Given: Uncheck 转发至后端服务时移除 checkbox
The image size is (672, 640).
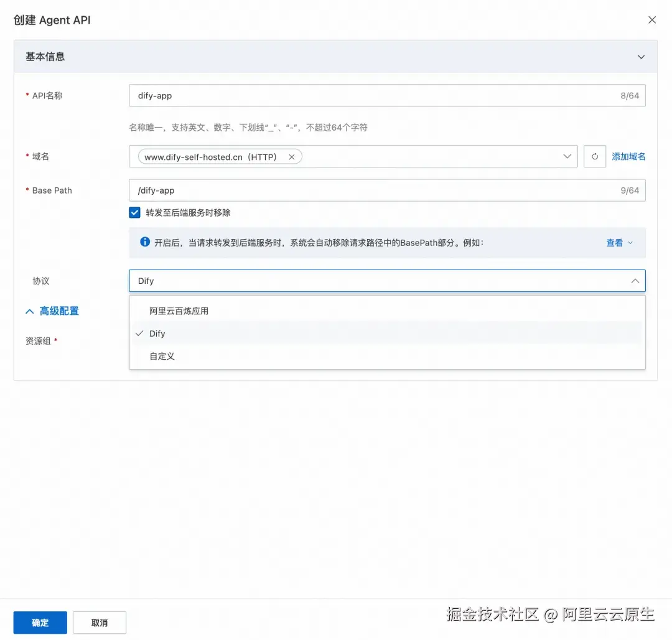Looking at the screenshot, I should (134, 213).
